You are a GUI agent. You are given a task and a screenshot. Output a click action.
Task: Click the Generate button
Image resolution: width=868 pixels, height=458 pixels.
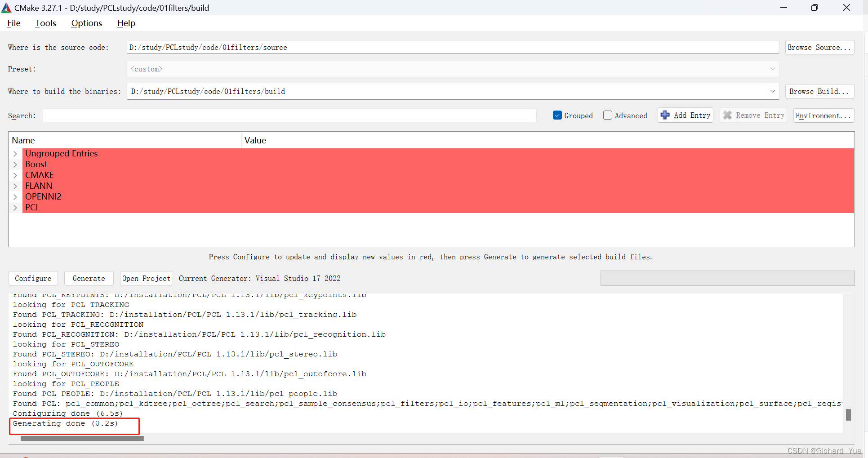point(89,278)
